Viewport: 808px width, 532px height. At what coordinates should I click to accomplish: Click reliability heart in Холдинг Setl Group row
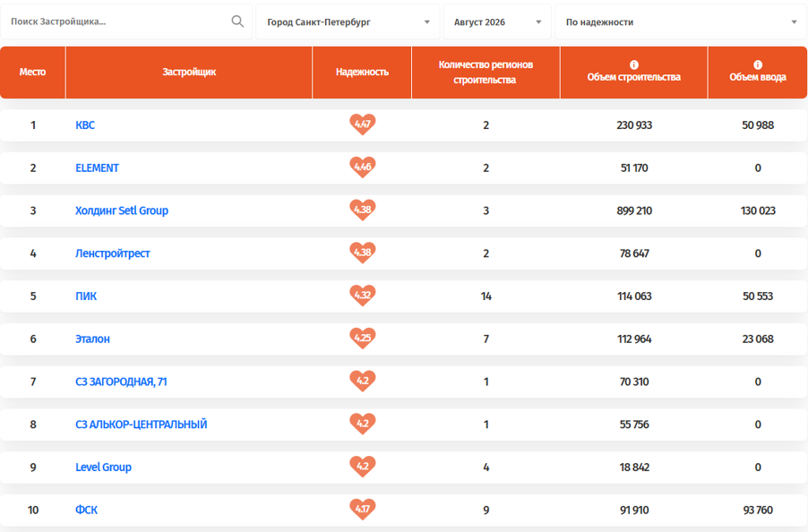(x=362, y=210)
